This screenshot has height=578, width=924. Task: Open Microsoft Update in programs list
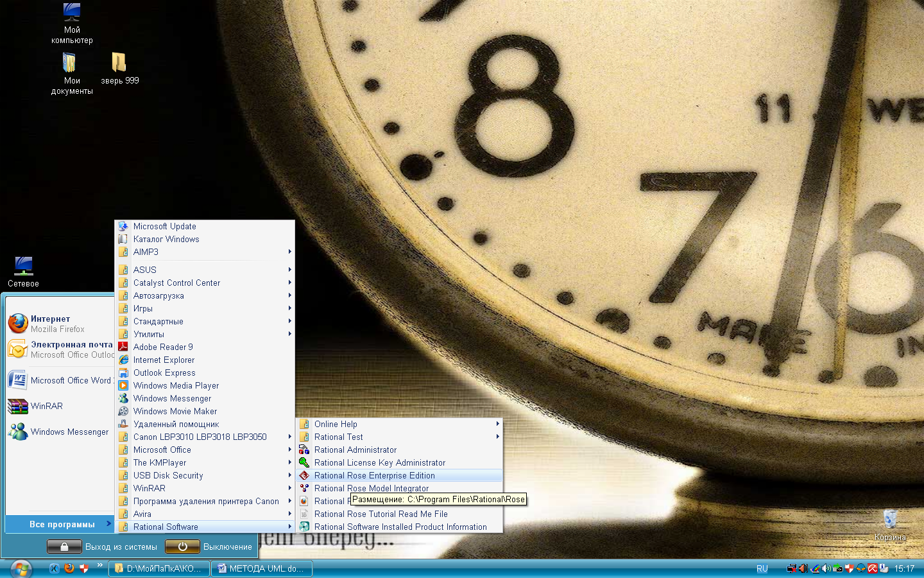click(205, 226)
